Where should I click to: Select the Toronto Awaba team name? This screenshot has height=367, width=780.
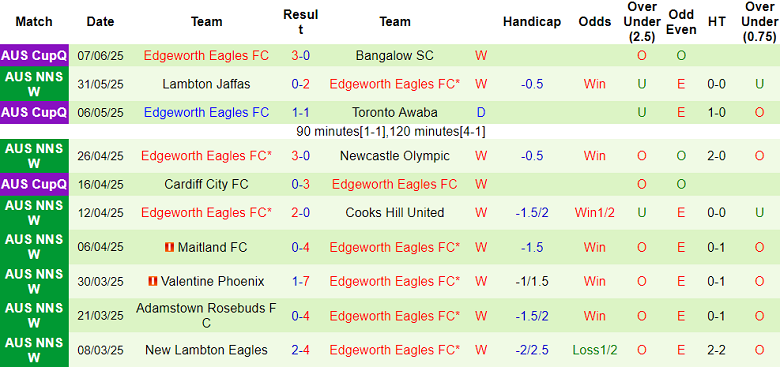394,112
